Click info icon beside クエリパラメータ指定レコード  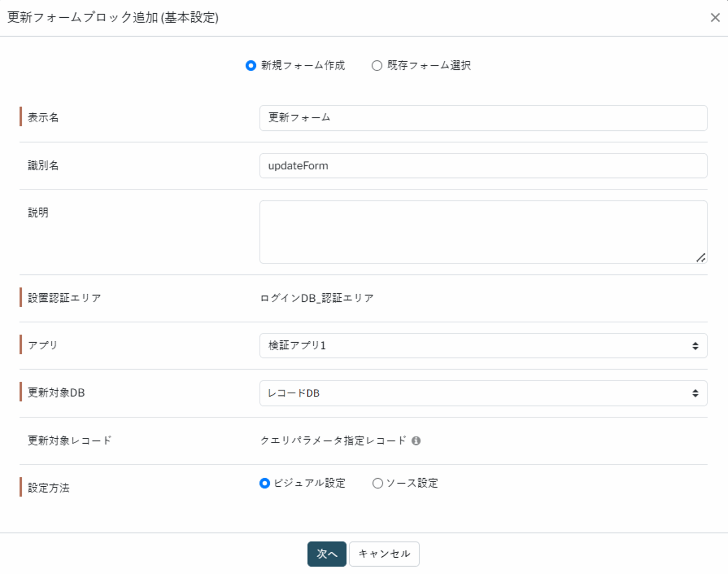[x=416, y=441]
